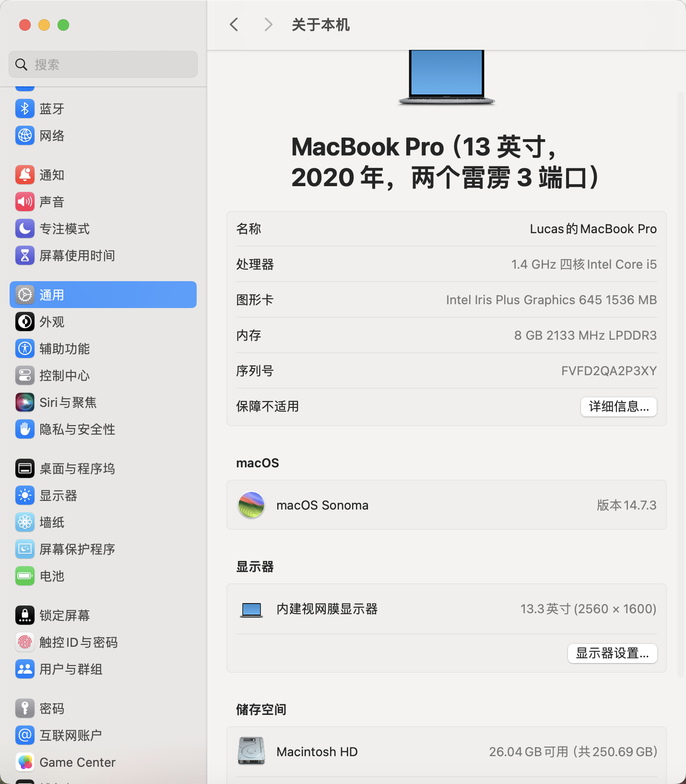Click the macOS Sonoma icon
686x784 pixels.
pos(251,505)
